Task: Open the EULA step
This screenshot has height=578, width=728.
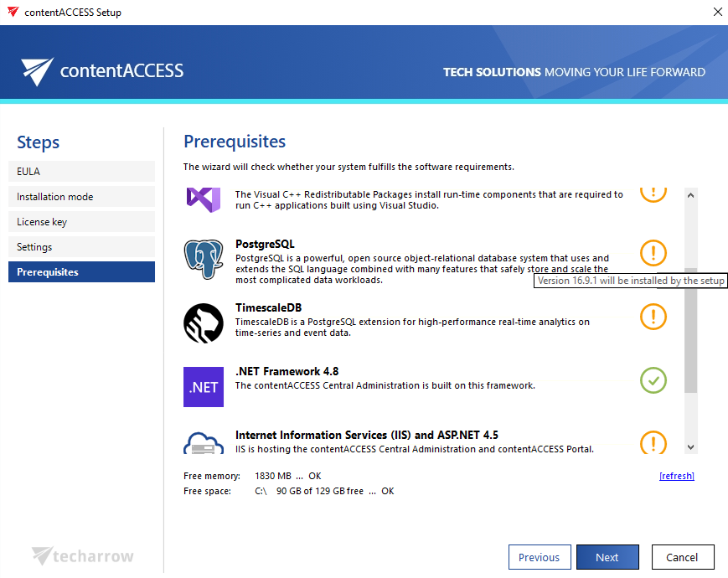Action: 82,172
